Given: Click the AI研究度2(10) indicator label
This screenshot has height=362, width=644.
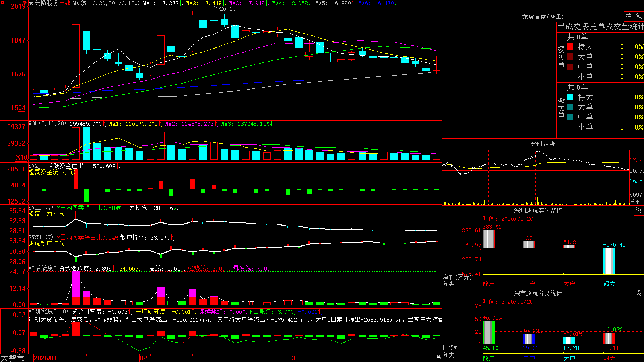Looking at the screenshot, I should [x=49, y=311].
